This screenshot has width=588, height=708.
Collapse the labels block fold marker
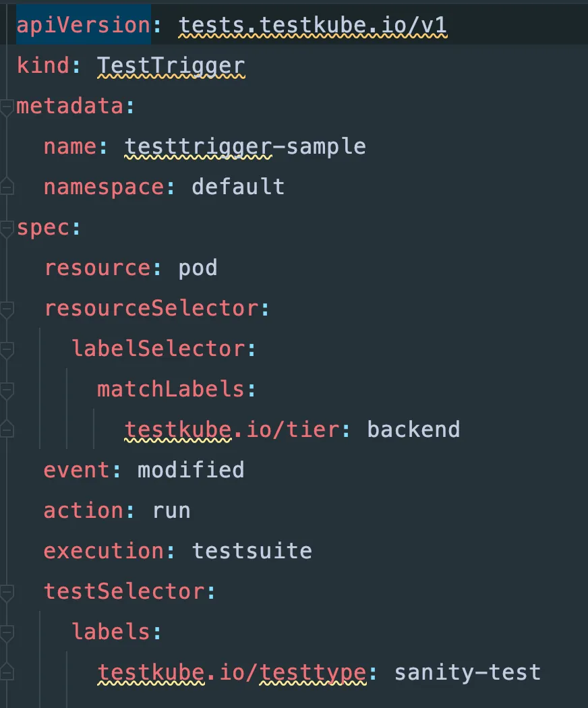point(6,634)
